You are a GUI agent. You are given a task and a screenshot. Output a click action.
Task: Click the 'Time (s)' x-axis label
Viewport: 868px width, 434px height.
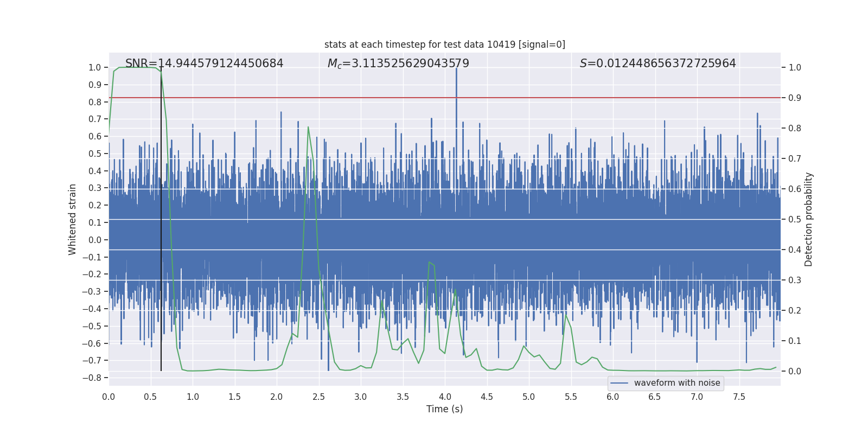(444, 409)
